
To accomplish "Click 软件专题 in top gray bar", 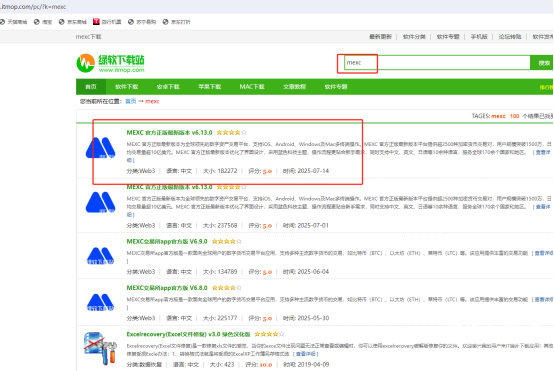I will (x=448, y=37).
